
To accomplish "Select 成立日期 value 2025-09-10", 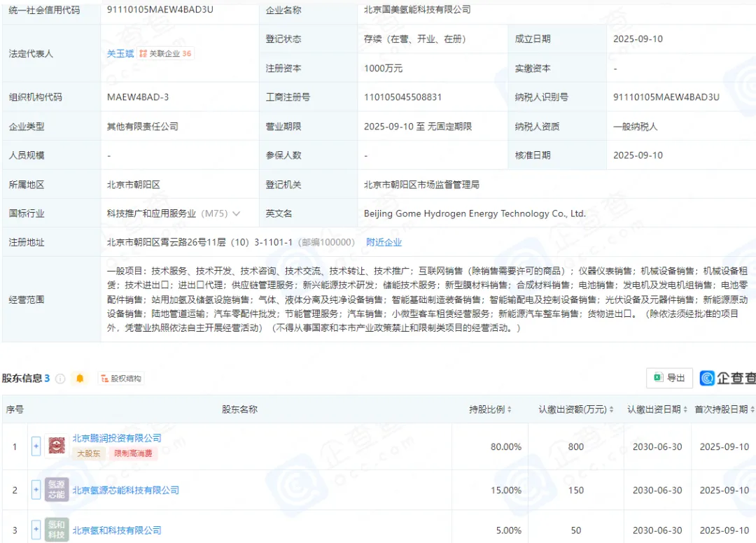I will coord(638,39).
